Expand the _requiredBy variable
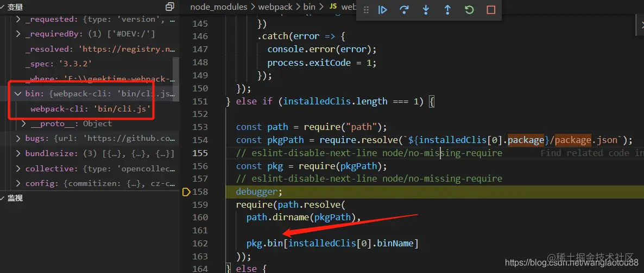The height and width of the screenshot is (273, 644). 18,34
